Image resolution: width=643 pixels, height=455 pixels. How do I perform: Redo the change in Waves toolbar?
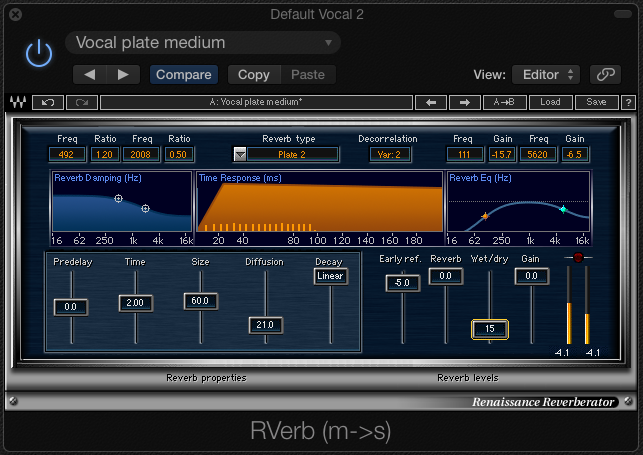click(82, 102)
